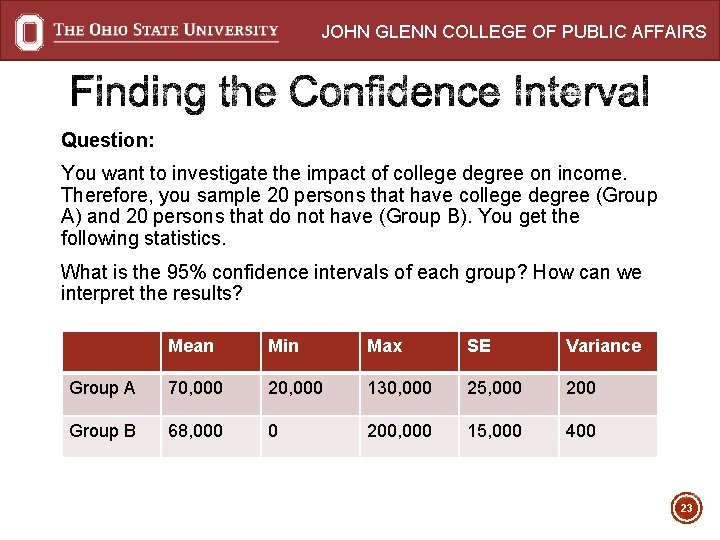Screen dimensions: 720x540
Task: Select the Variance column header
Action: tap(603, 346)
